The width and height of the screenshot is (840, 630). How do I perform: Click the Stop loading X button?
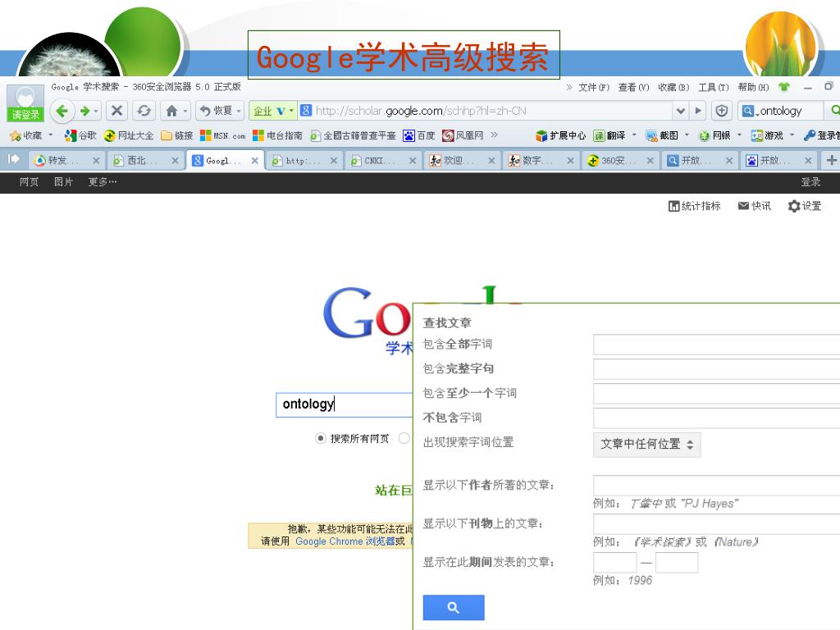click(x=116, y=111)
